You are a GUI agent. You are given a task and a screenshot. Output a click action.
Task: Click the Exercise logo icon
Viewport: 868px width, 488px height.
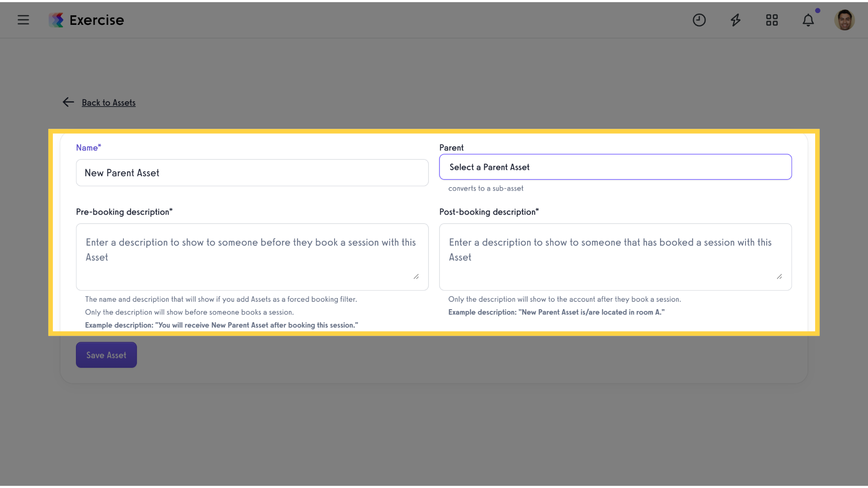coord(57,20)
